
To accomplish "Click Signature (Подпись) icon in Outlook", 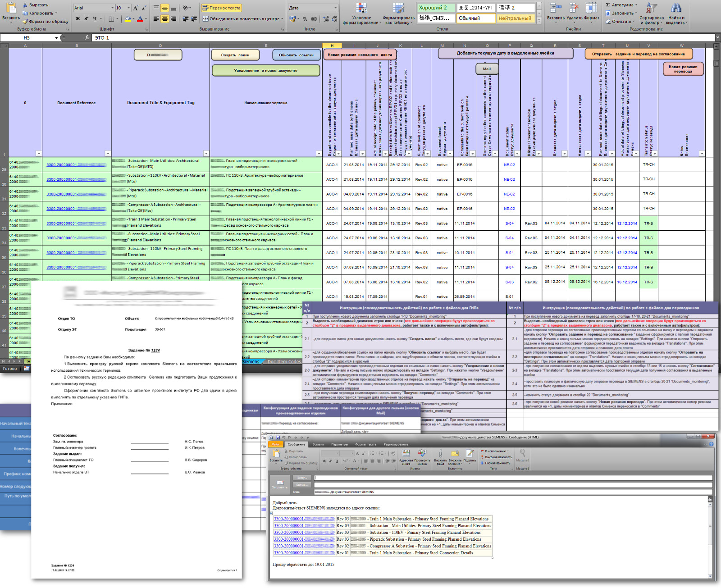I will [x=470, y=456].
